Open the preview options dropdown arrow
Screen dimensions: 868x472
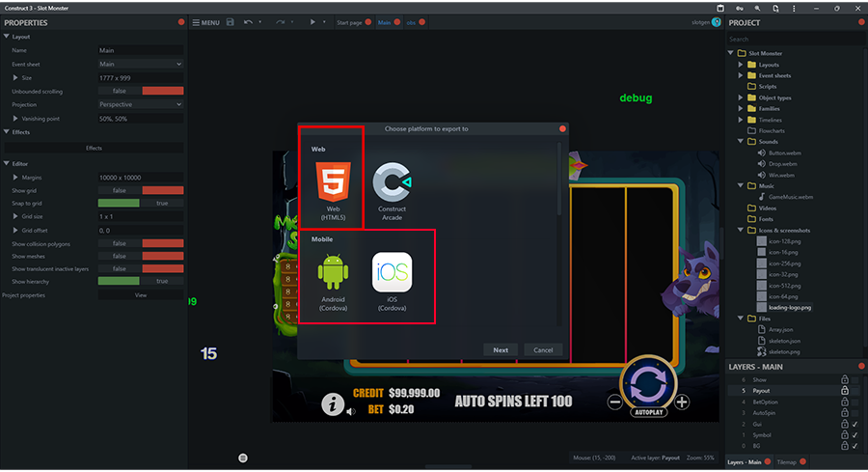click(324, 22)
